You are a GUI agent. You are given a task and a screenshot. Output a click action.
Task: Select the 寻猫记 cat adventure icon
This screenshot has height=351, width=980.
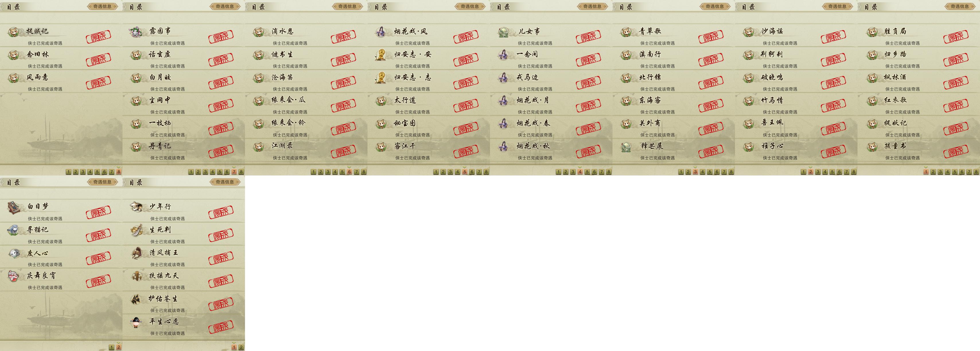(x=14, y=230)
